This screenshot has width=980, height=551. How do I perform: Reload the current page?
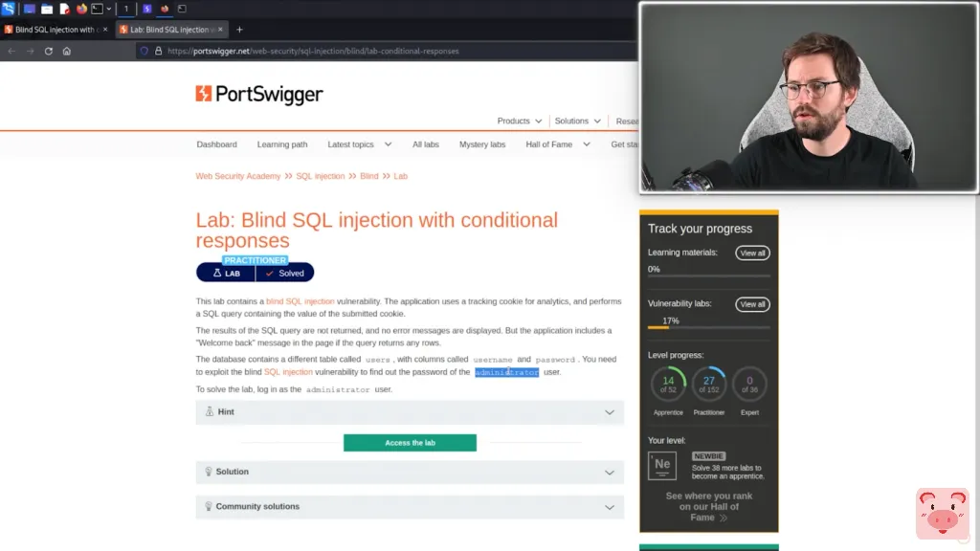coord(48,52)
